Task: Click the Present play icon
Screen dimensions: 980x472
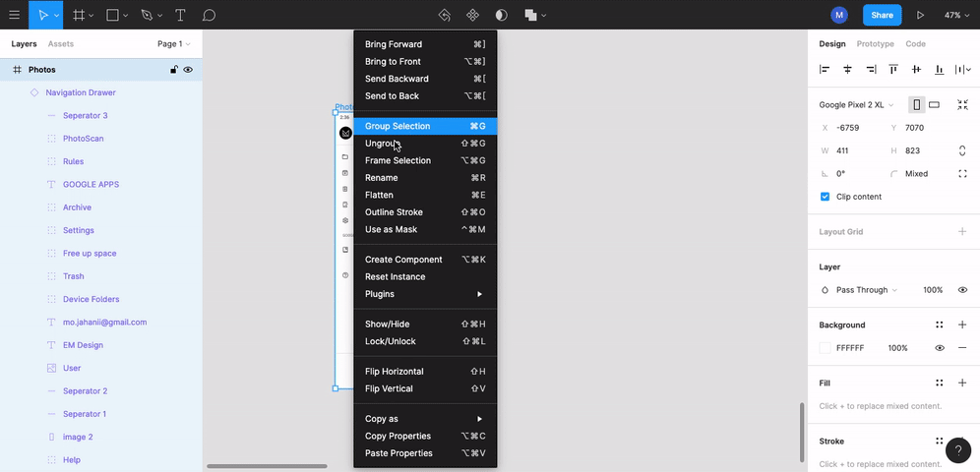Action: pyautogui.click(x=920, y=15)
